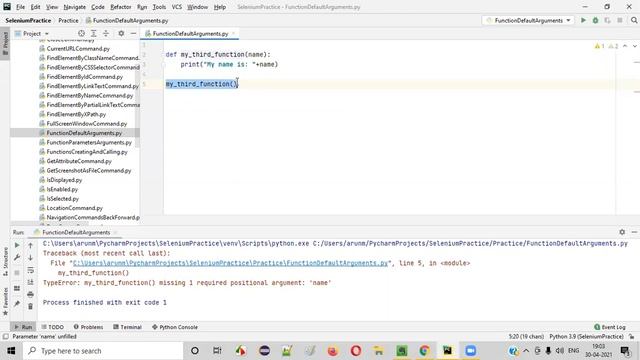Click Practice breadcrumb in navigation bar
The image size is (640, 360).
point(68,20)
